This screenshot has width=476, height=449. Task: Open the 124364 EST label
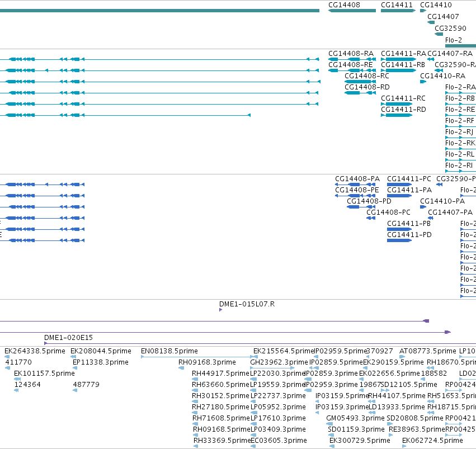[x=27, y=385]
